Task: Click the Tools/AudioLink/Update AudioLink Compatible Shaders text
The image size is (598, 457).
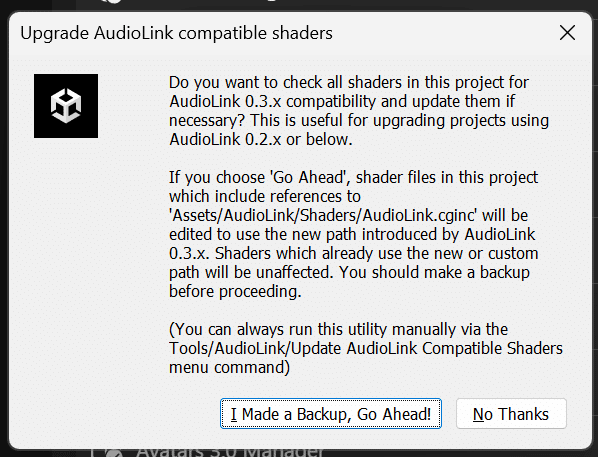Action: (366, 348)
